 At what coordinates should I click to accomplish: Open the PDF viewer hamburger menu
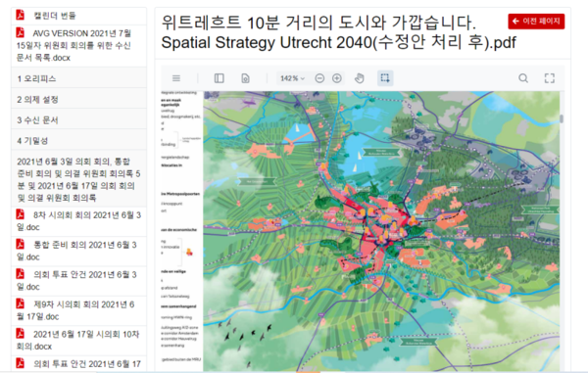[x=175, y=78]
